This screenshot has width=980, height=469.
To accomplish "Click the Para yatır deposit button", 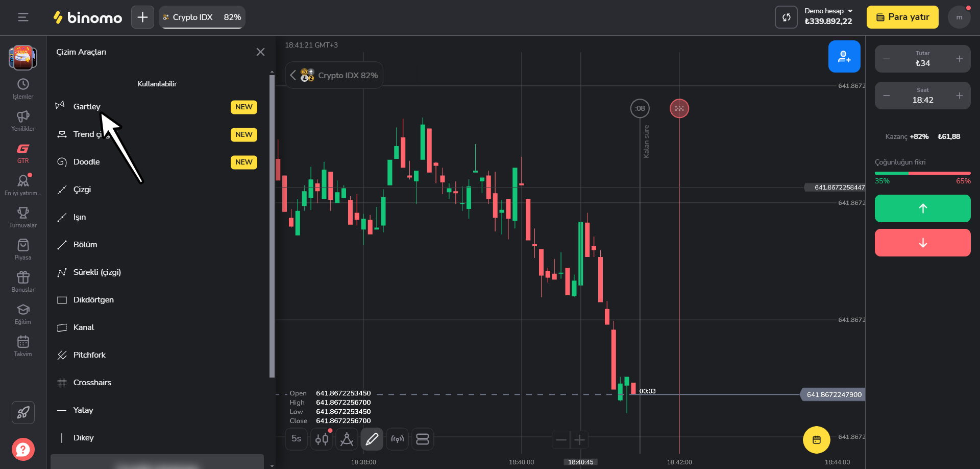I will click(902, 17).
